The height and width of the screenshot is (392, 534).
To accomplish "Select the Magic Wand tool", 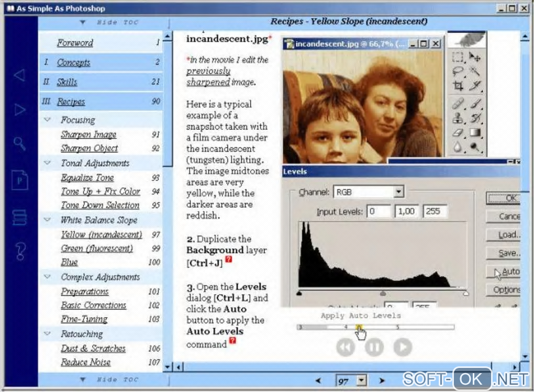I will [x=475, y=71].
